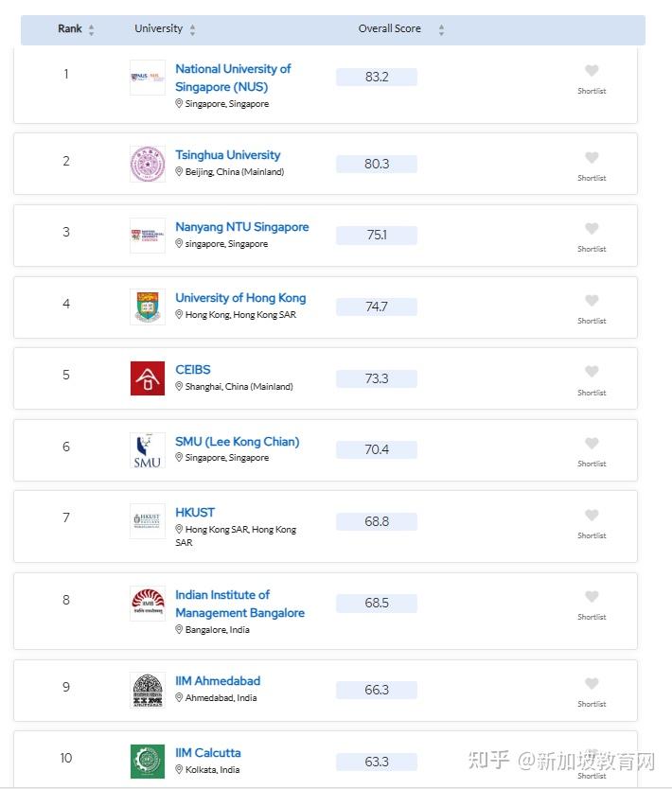
Task: Click SMU's 70.4 score bar
Action: coord(377,450)
